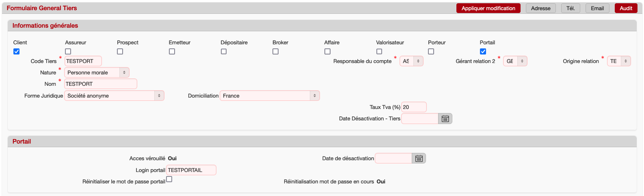The width and height of the screenshot is (644, 196).
Task: Click the Login portail input field
Action: click(191, 170)
